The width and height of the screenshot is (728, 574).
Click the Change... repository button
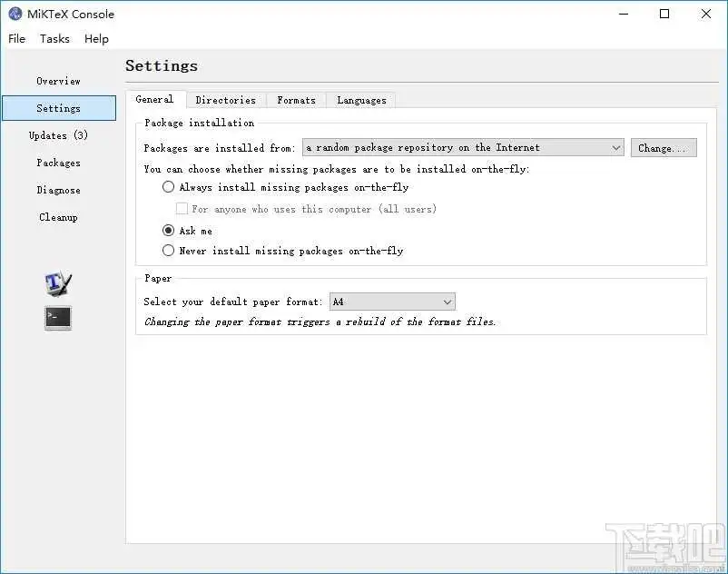(x=664, y=148)
